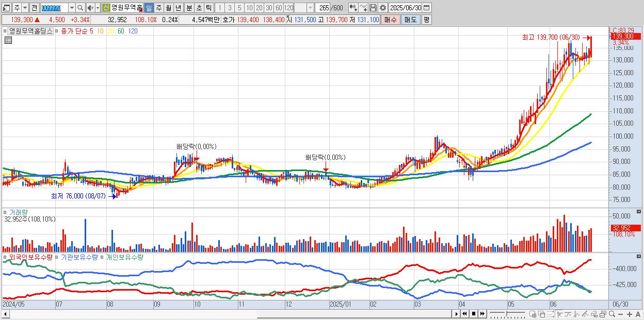Click the speaker sound icon in toolbar
644x320 pixels.
click(x=90, y=8)
